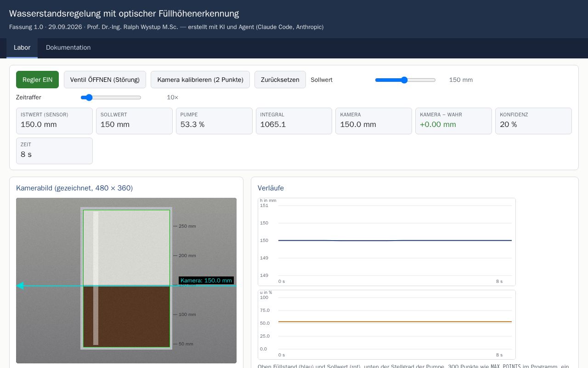Select the Istwert (Sensor) 150.0 mm card
Viewport: 588px width, 368px height.
(x=54, y=121)
